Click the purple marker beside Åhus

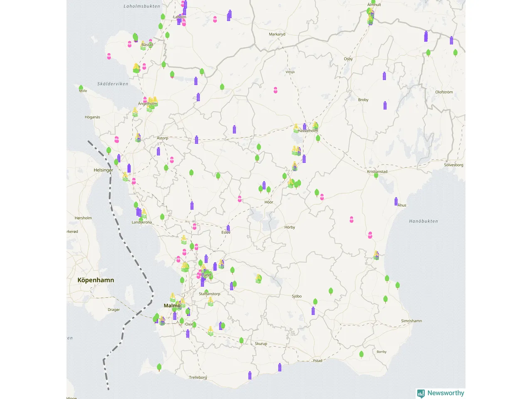tap(396, 202)
